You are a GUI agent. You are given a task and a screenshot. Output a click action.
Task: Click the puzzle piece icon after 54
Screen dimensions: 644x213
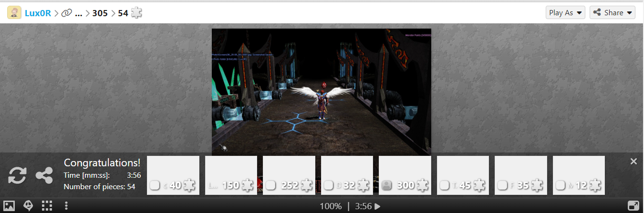136,13
